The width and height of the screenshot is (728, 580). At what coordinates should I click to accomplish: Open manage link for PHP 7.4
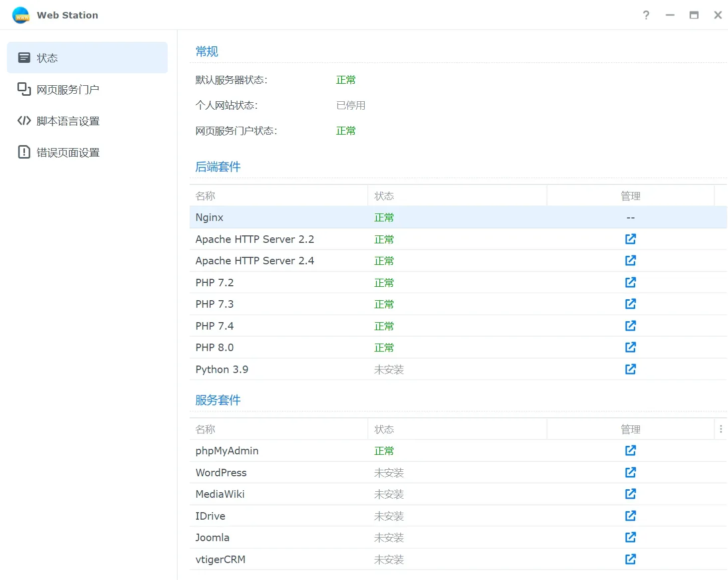pos(630,326)
